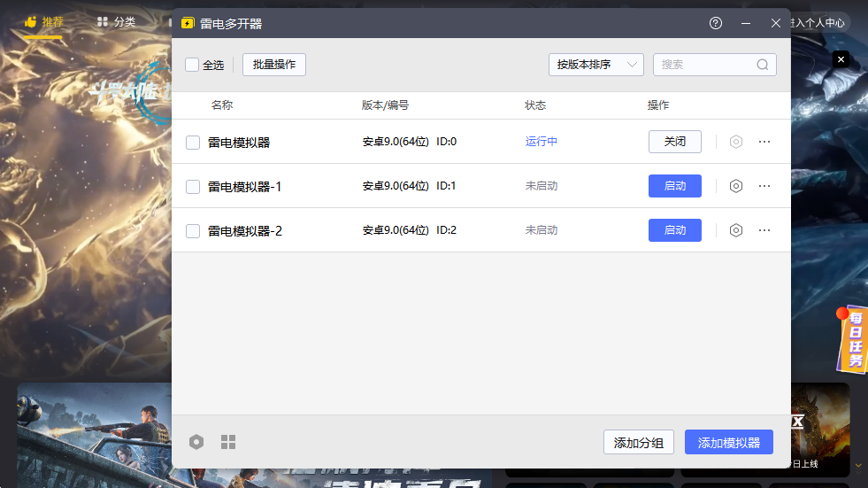Open settings gear for 雷电模拟器-2
Viewport: 868px width, 488px height.
[x=735, y=230]
